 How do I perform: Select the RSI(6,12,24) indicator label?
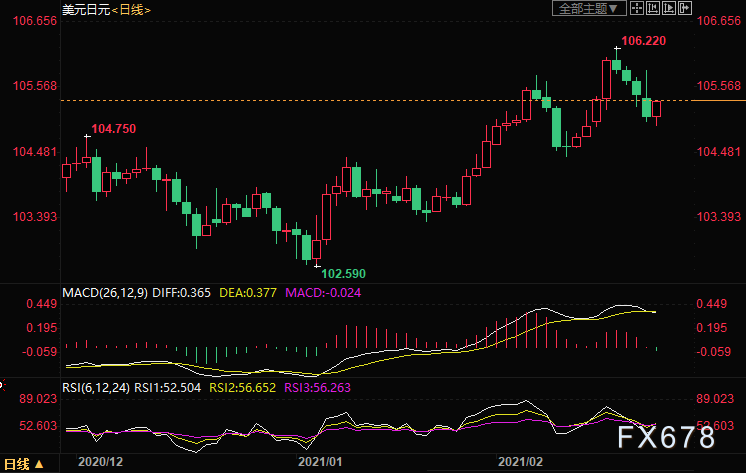(96, 388)
